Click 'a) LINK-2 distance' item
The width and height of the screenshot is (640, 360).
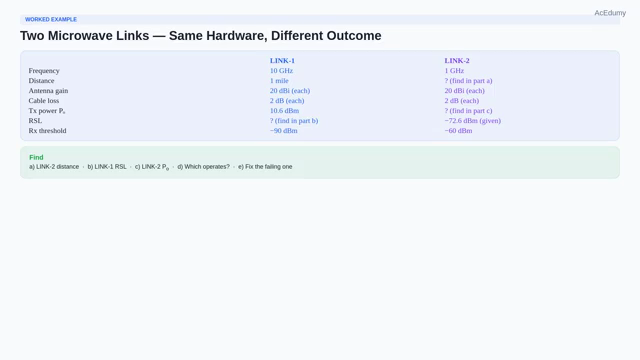click(54, 167)
